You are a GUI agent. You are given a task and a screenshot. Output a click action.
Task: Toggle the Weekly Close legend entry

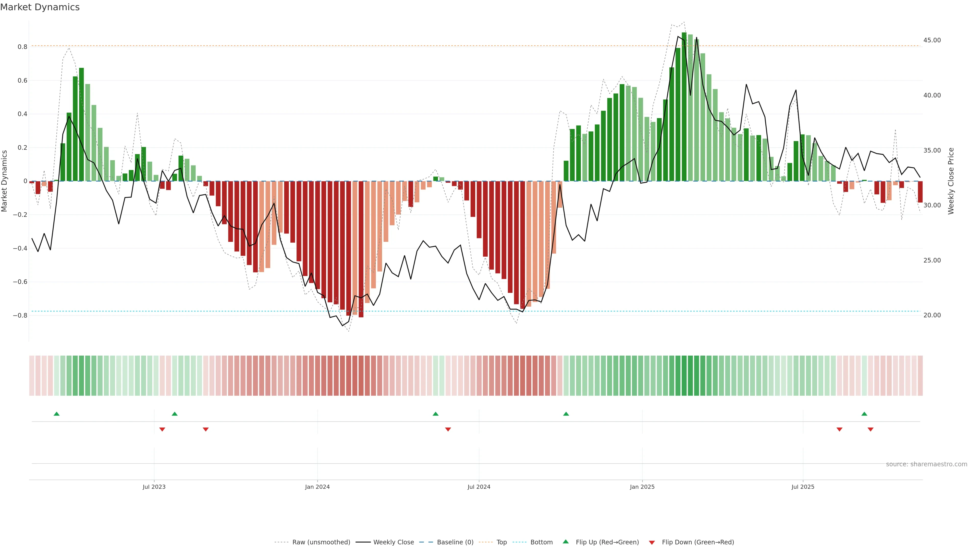(x=393, y=542)
